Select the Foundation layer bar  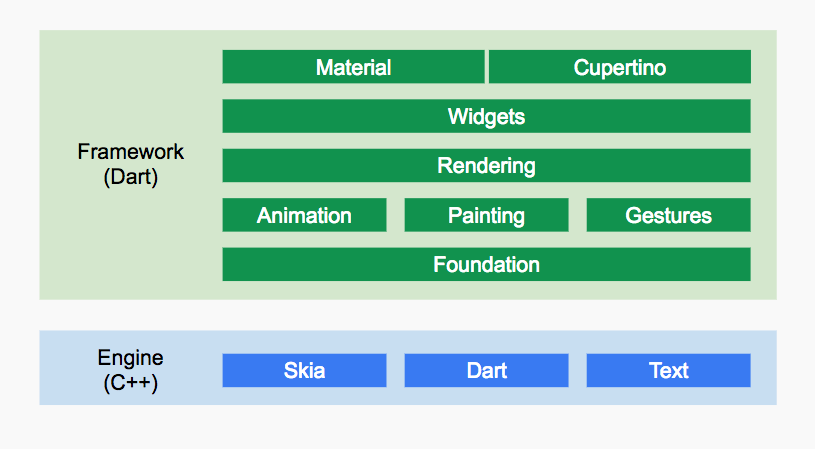pyautogui.click(x=486, y=265)
